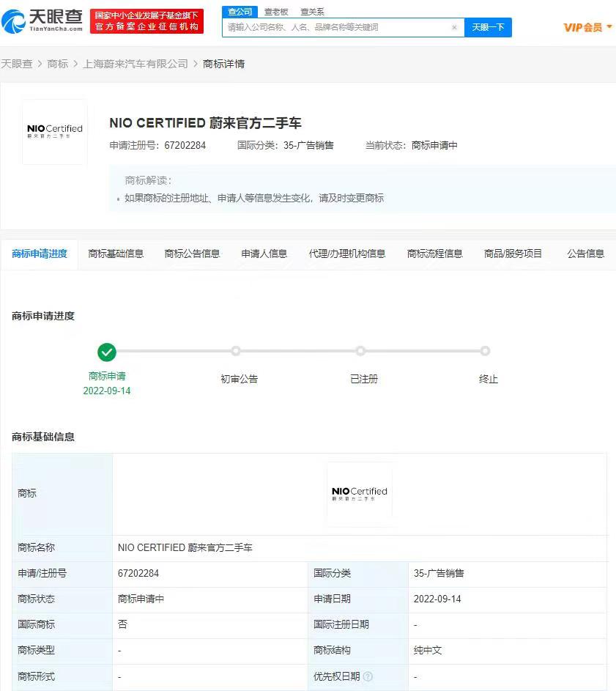
Task: Click the NIO Certified image in the 商标 row
Action: 359,494
